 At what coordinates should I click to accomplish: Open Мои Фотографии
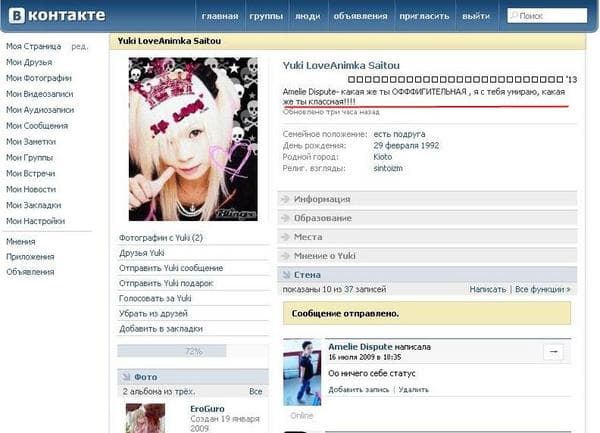pos(39,78)
